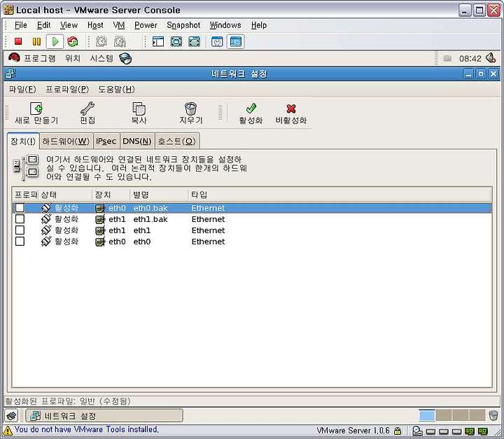Click second workspace in workspace switcher
Screen dimensions: 504x439
pyautogui.click(x=444, y=415)
